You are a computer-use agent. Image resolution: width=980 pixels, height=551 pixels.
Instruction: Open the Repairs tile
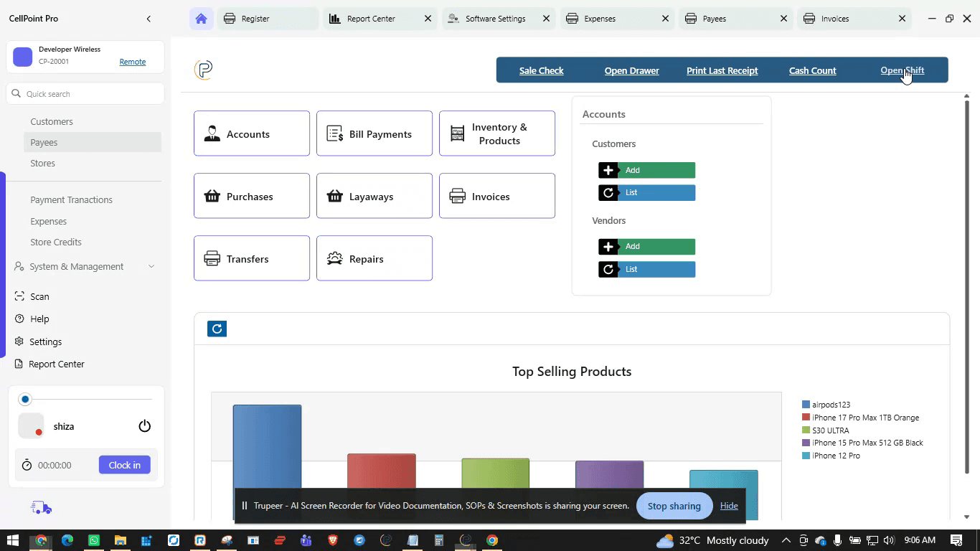pyautogui.click(x=374, y=258)
